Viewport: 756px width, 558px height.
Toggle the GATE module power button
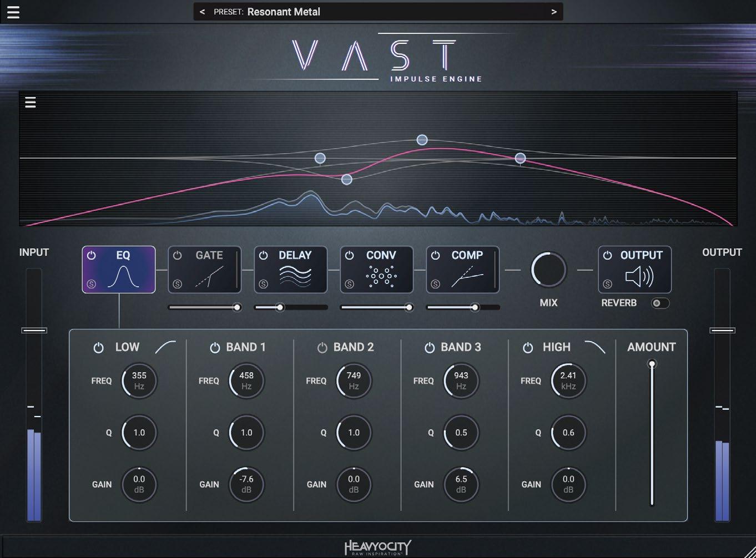pos(178,255)
